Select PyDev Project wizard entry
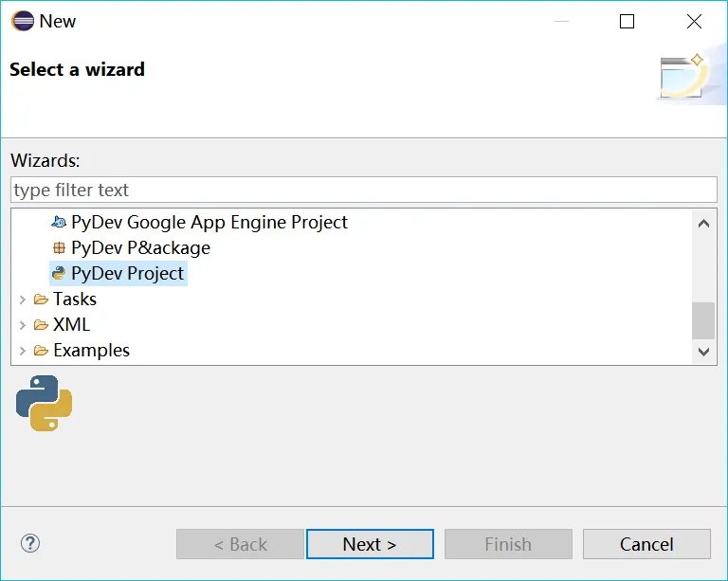The height and width of the screenshot is (581, 728). [127, 274]
